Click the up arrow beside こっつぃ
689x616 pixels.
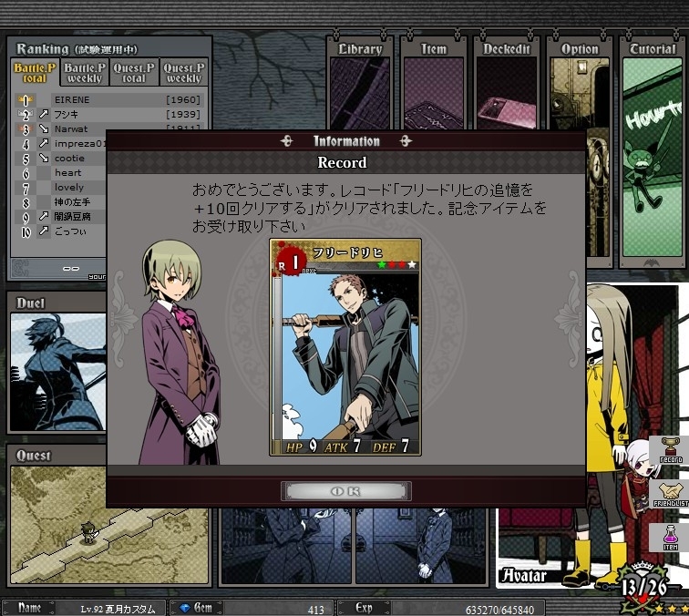pos(43,231)
